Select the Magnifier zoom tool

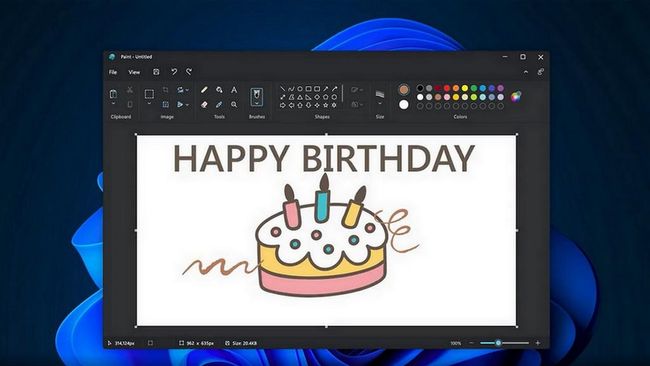coord(234,104)
